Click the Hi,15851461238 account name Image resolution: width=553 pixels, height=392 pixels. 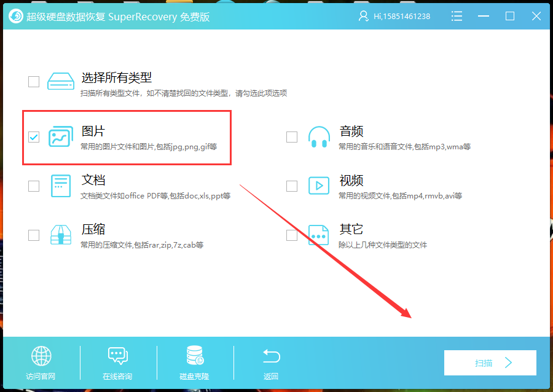(402, 16)
